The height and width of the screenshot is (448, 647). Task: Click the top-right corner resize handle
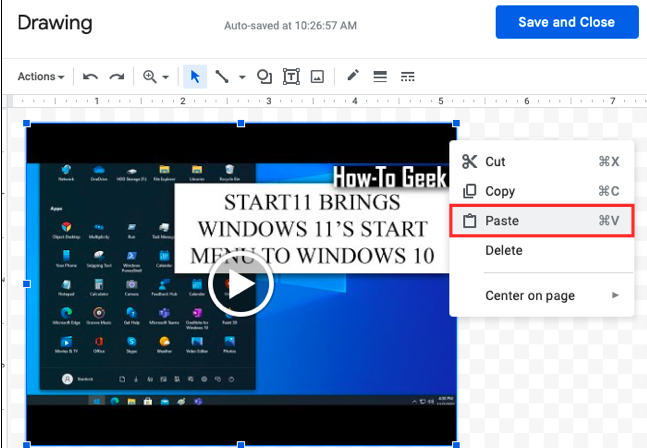[x=456, y=123]
